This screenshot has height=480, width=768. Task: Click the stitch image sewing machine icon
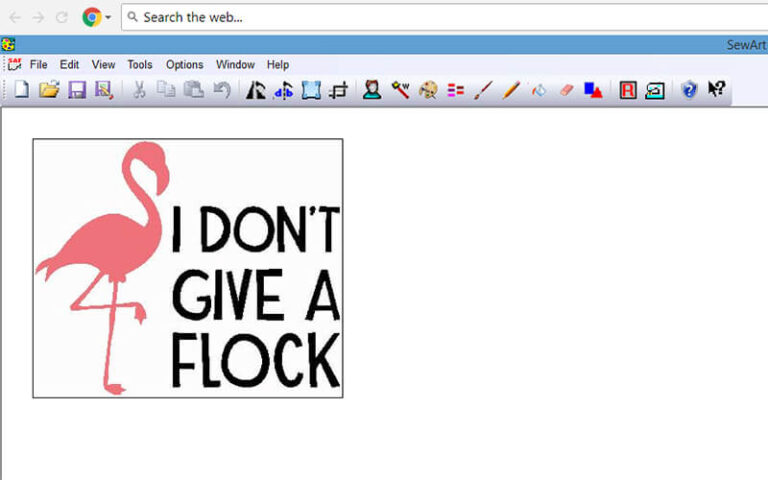pos(654,90)
